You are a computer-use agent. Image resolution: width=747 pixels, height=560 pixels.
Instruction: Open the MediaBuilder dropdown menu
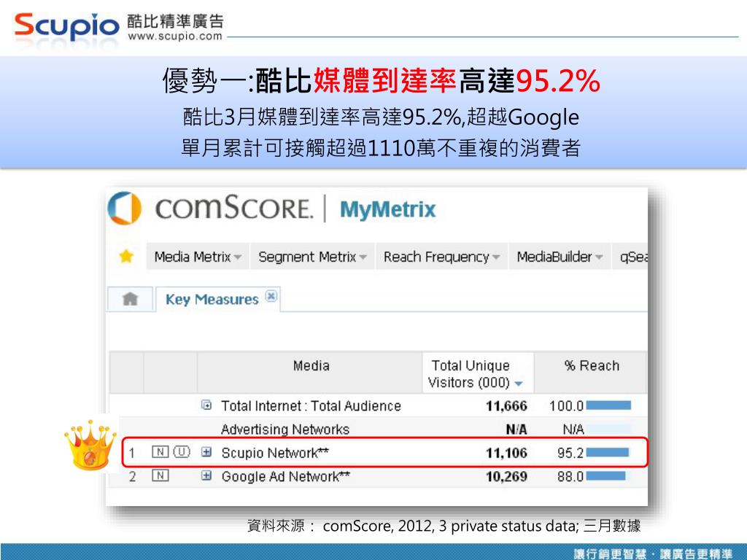tap(560, 257)
